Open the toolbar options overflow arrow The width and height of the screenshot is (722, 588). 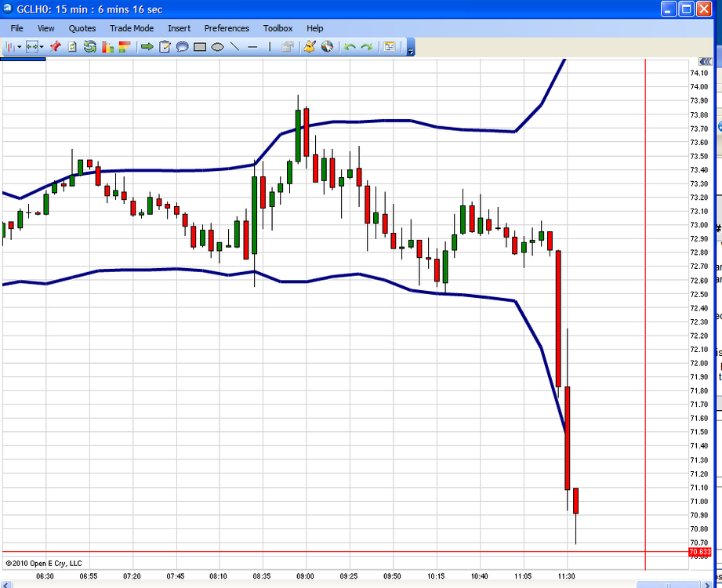pyautogui.click(x=411, y=47)
